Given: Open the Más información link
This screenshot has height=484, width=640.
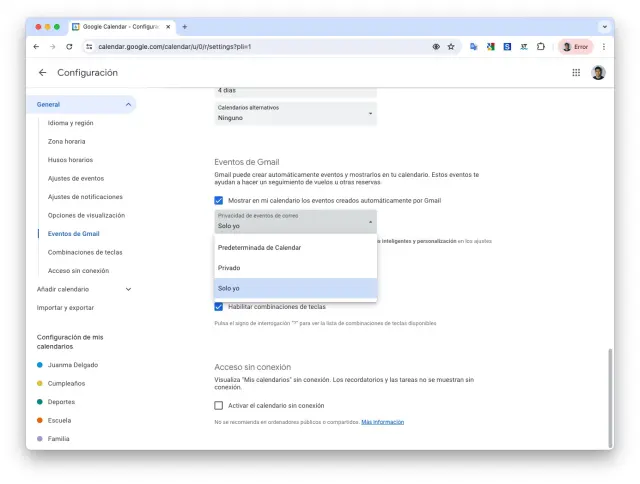Looking at the screenshot, I should 383,422.
